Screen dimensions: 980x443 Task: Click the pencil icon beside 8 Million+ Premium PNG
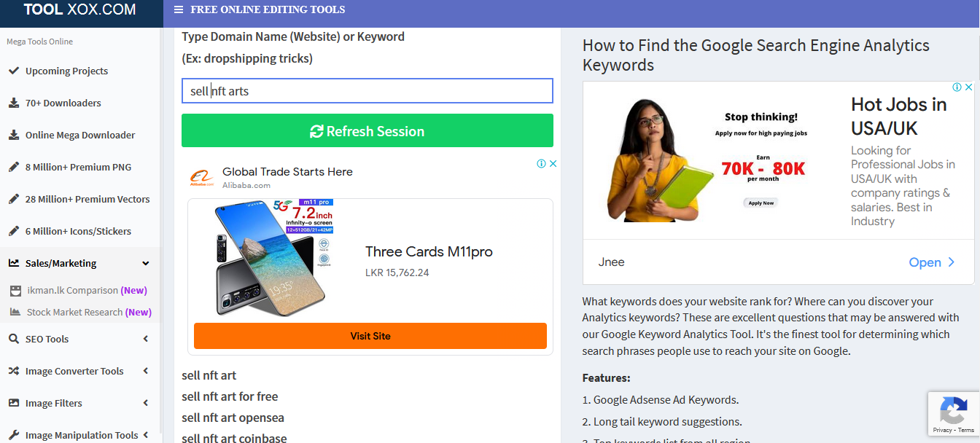13,167
